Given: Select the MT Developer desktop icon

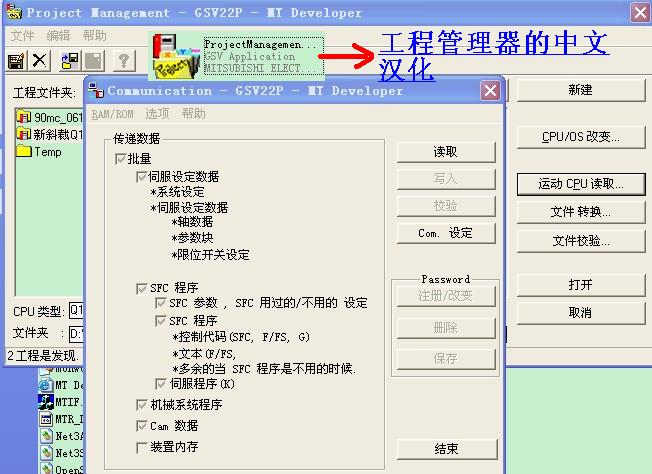Looking at the screenshot, I should pyautogui.click(x=46, y=385).
